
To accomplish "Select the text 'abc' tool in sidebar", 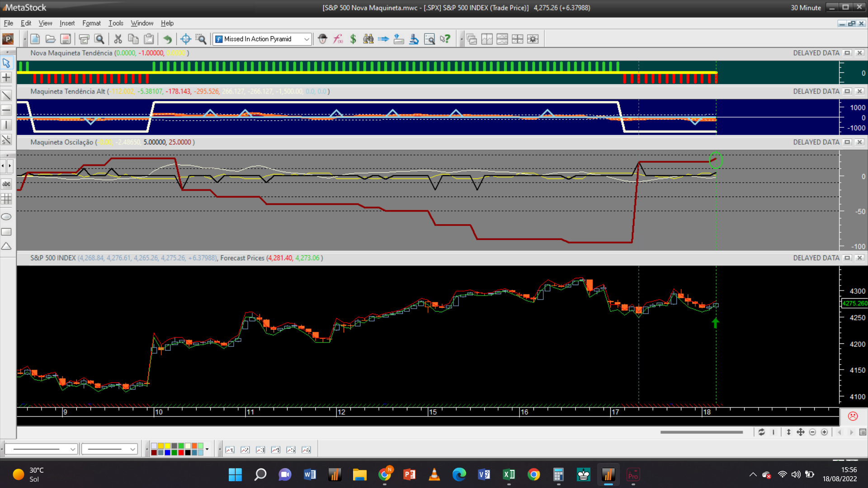I will pos(6,184).
